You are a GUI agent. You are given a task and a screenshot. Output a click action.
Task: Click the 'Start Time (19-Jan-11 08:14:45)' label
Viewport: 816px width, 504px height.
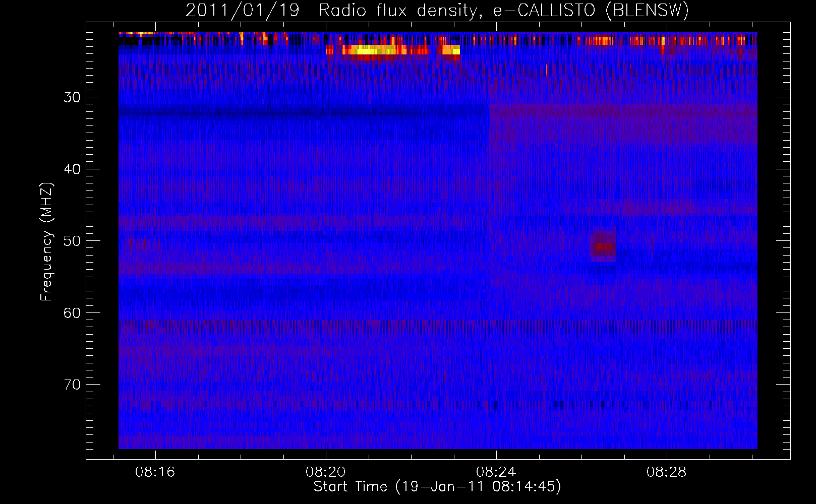[437, 487]
